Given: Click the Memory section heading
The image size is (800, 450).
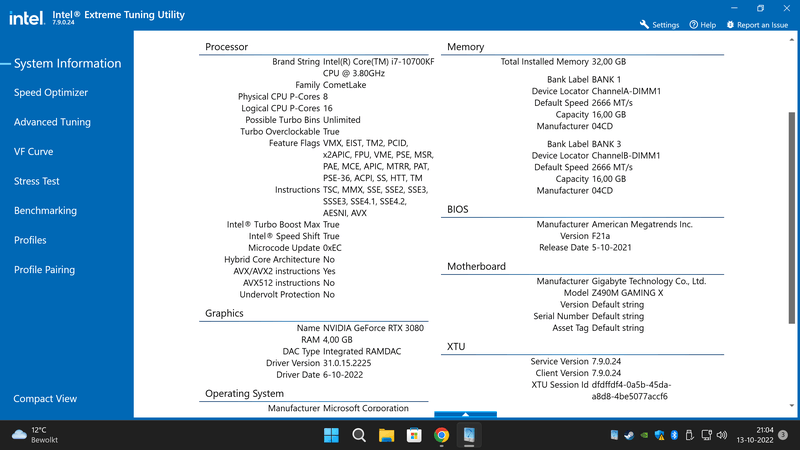Looking at the screenshot, I should pos(465,46).
